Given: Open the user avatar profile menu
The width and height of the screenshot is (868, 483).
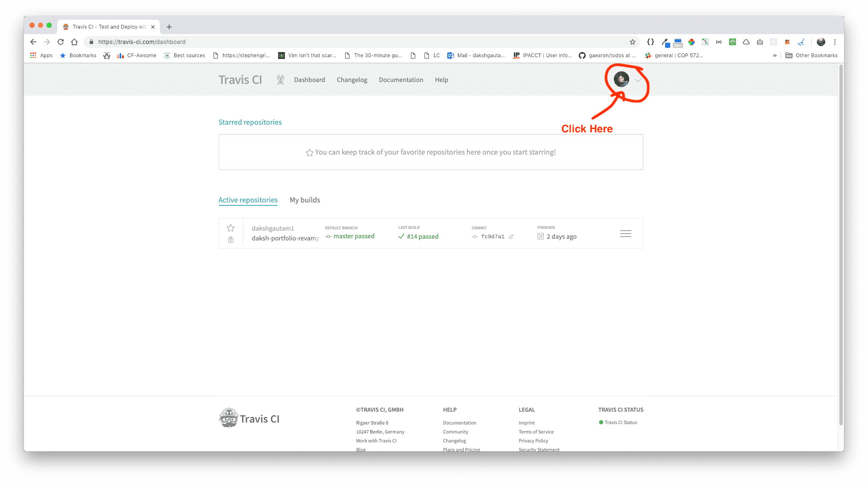Looking at the screenshot, I should pyautogui.click(x=621, y=79).
